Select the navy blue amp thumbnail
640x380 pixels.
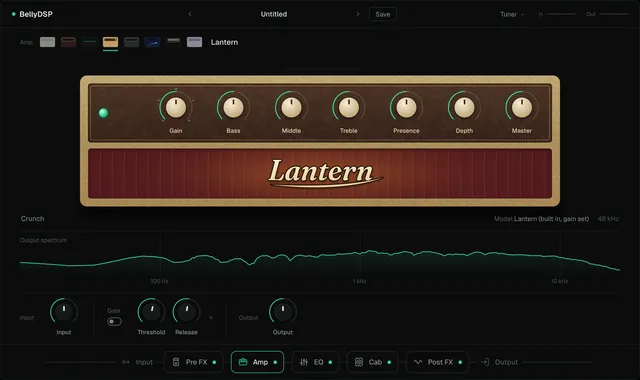pos(153,42)
